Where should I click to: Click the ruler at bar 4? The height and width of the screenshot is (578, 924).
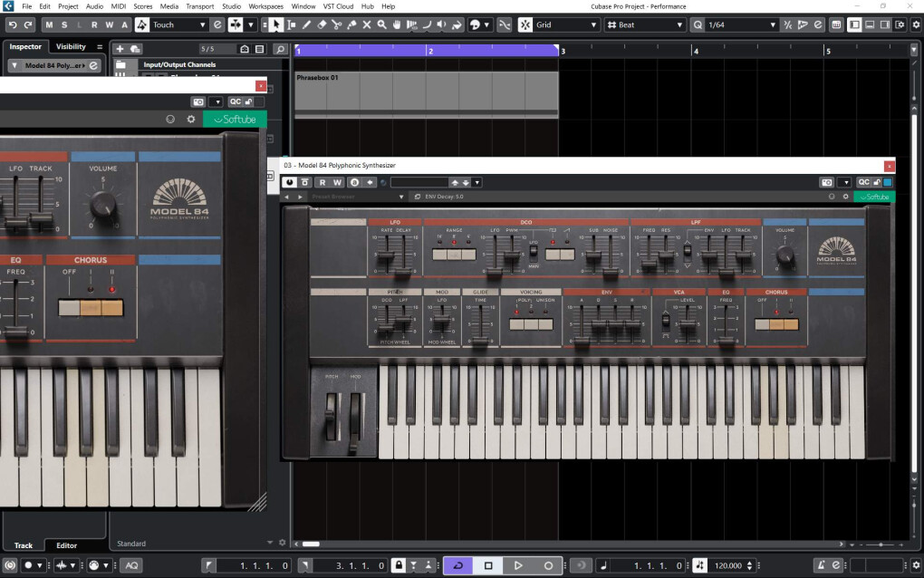(695, 52)
